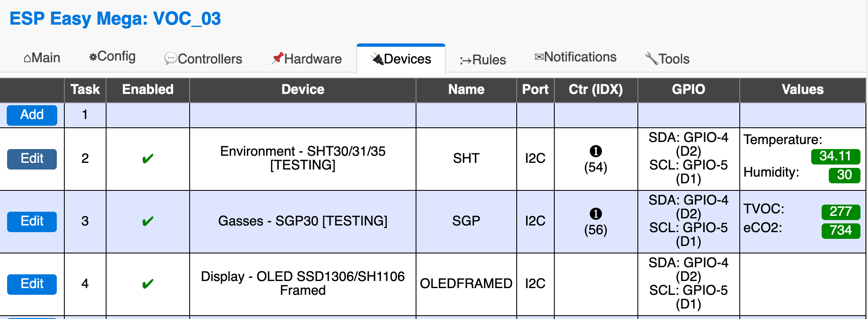Click the enabled checkmark for OLEDFRAMED task
Screen dimensions: 868x319
148,284
